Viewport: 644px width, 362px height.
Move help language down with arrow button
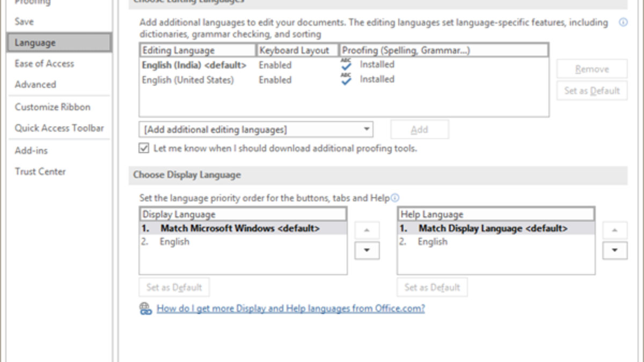[x=614, y=250]
